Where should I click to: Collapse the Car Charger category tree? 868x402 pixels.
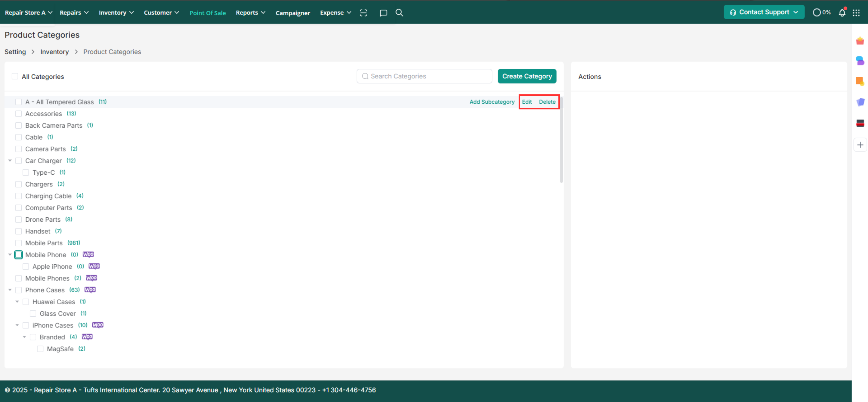(10, 160)
